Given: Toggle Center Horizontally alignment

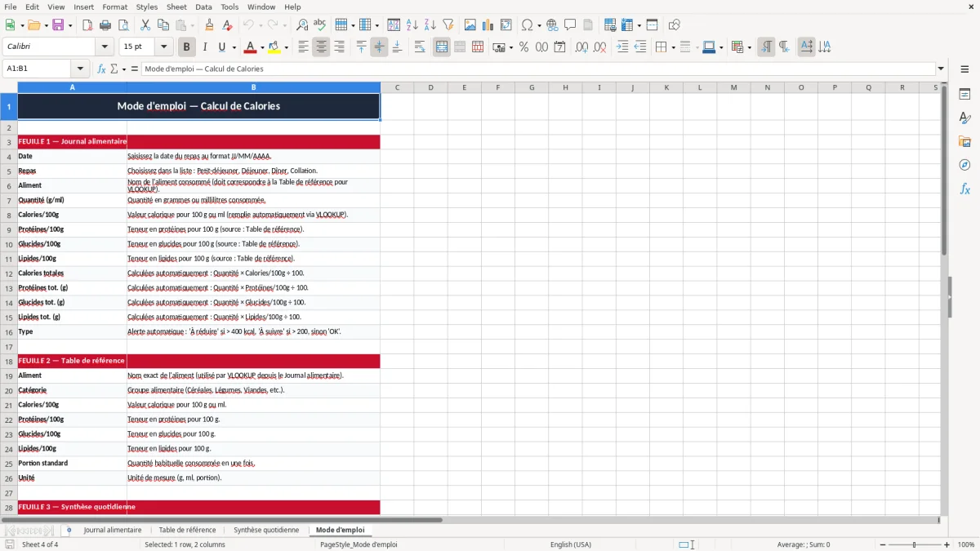Looking at the screenshot, I should pyautogui.click(x=321, y=47).
